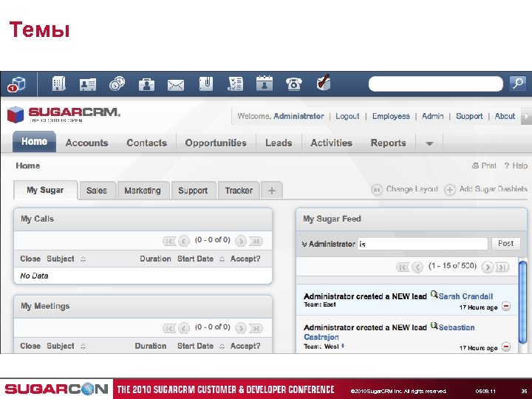Go to previous page in My Calls
Viewport: 532px width, 399px height.
[183, 241]
